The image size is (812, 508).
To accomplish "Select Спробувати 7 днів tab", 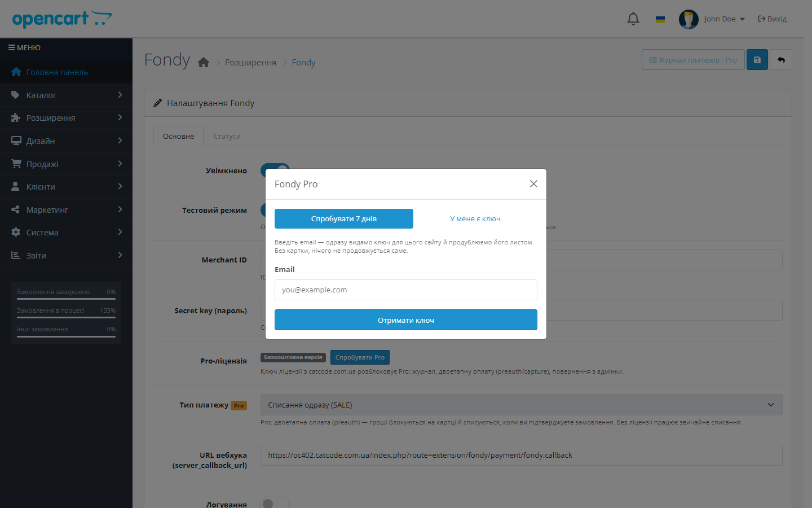I will pyautogui.click(x=344, y=219).
